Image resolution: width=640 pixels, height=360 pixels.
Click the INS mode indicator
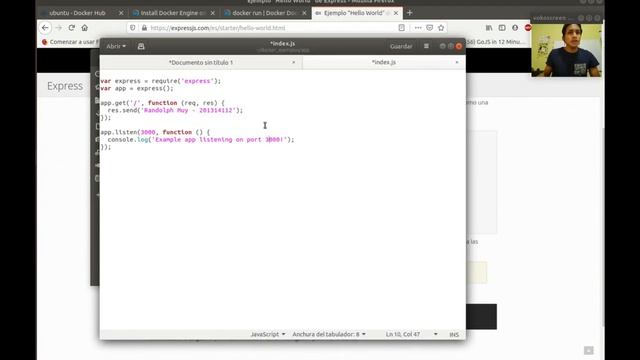(x=454, y=335)
